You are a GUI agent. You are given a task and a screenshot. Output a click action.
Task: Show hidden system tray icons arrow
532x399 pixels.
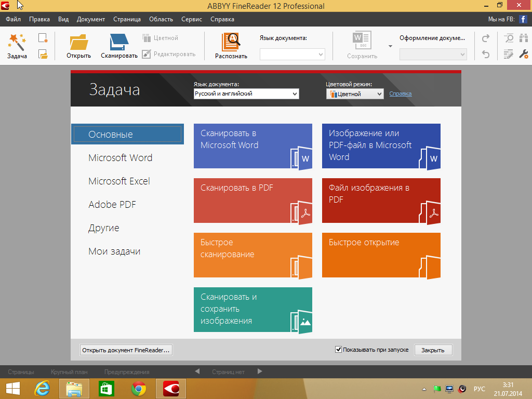pyautogui.click(x=424, y=389)
